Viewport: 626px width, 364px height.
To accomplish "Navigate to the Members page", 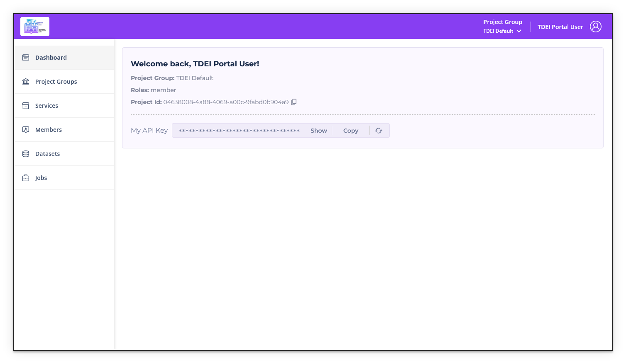I will click(49, 129).
